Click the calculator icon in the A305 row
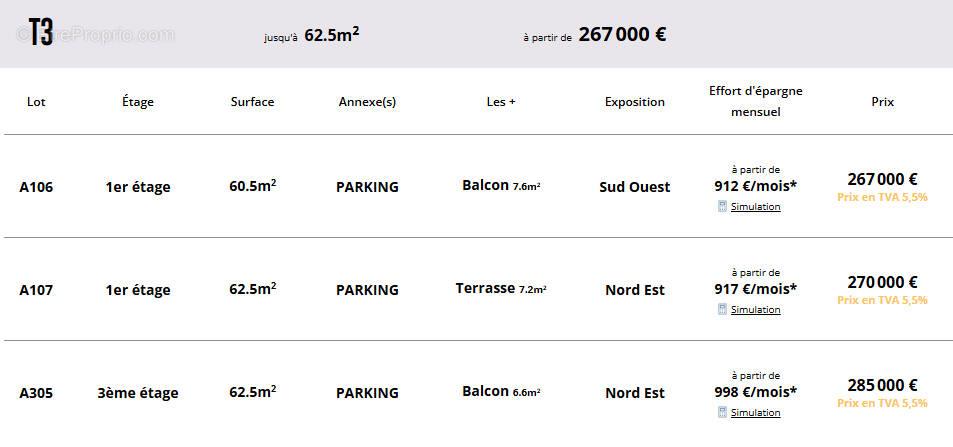The width and height of the screenshot is (953, 447). [x=722, y=412]
